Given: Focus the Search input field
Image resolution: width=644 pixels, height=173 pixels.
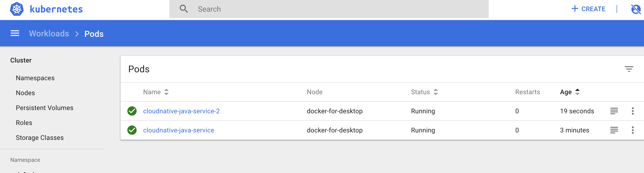Looking at the screenshot, I should tap(329, 9).
